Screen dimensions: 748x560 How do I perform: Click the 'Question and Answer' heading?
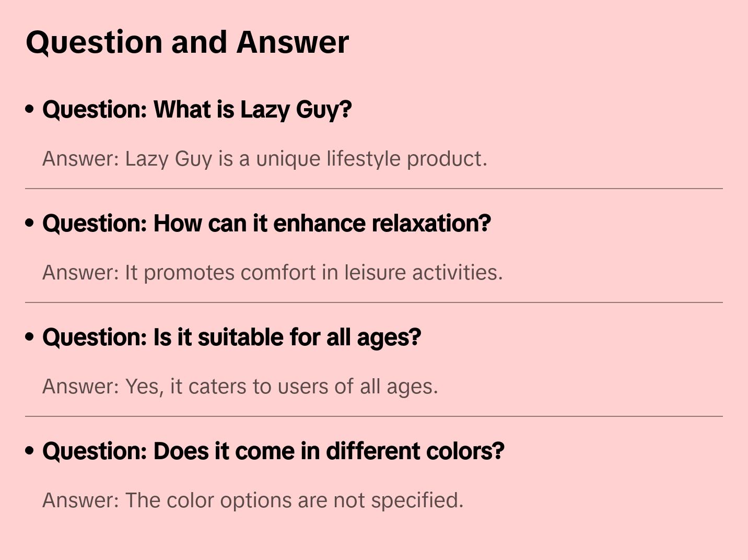pyautogui.click(x=187, y=42)
